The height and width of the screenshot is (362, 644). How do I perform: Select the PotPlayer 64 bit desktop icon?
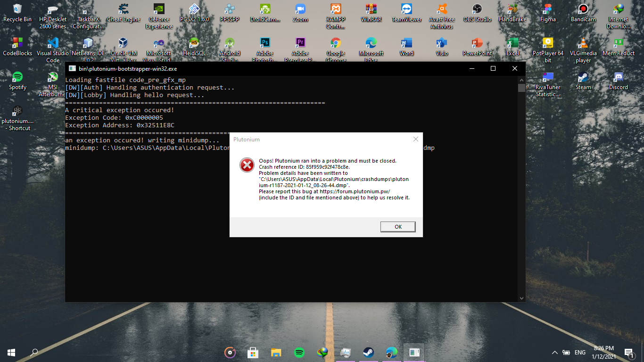(548, 50)
